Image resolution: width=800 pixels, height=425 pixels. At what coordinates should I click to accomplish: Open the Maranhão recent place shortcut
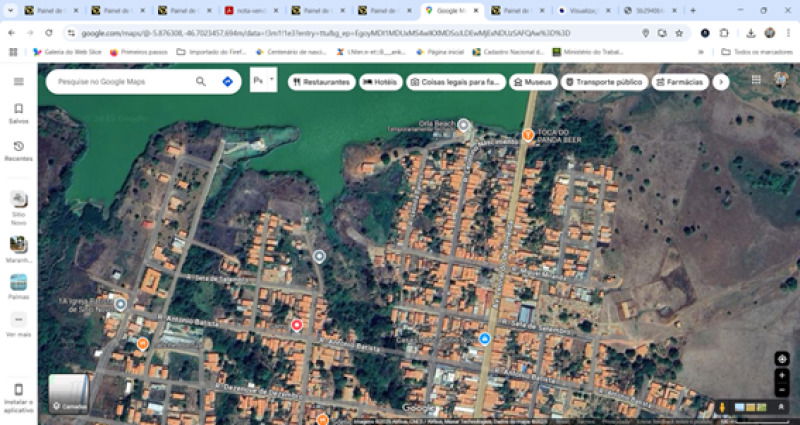(19, 249)
